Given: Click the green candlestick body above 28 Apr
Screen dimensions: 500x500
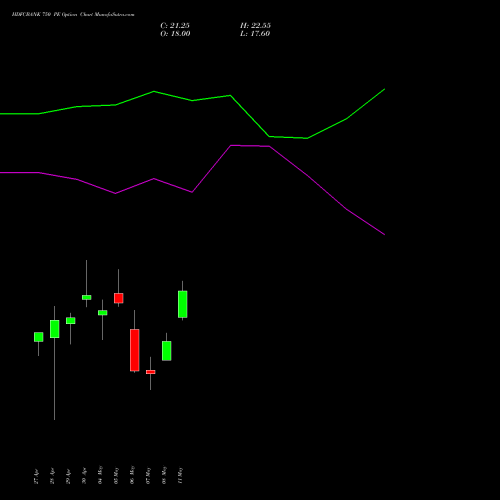Looking at the screenshot, I should [x=55, y=329].
